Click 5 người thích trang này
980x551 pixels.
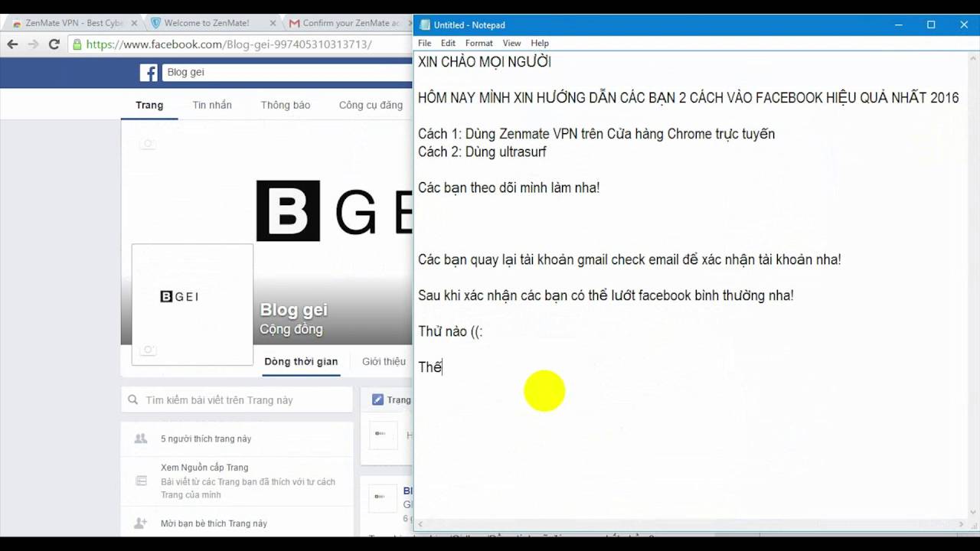pyautogui.click(x=206, y=439)
